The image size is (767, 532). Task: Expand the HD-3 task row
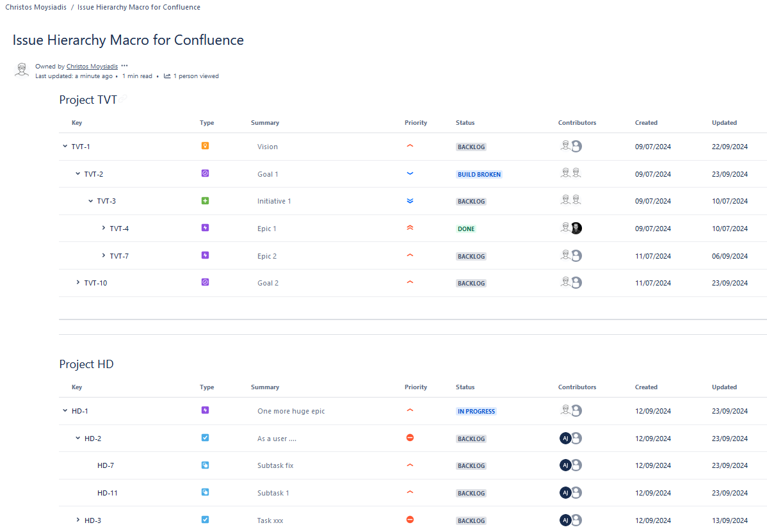[x=77, y=520]
